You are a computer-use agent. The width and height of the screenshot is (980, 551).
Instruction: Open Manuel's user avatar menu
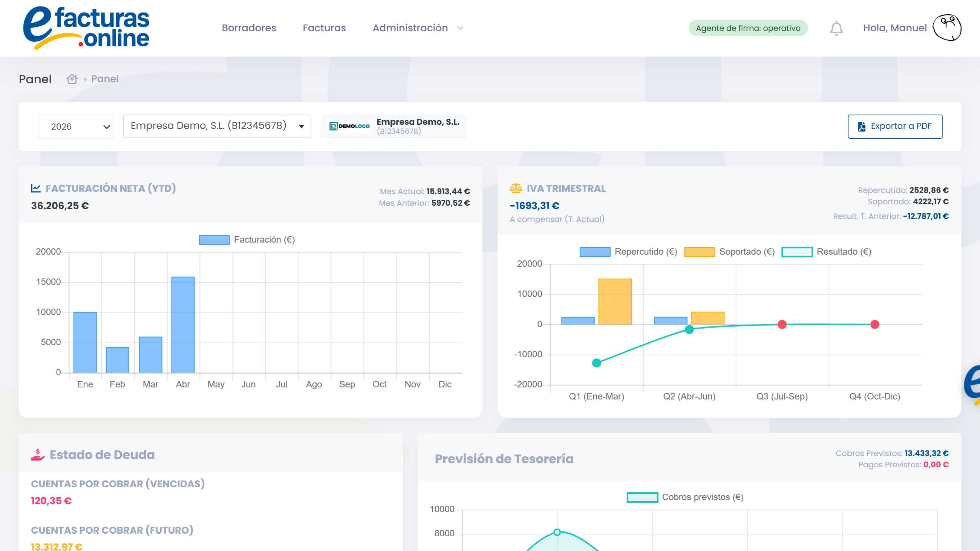coord(947,28)
